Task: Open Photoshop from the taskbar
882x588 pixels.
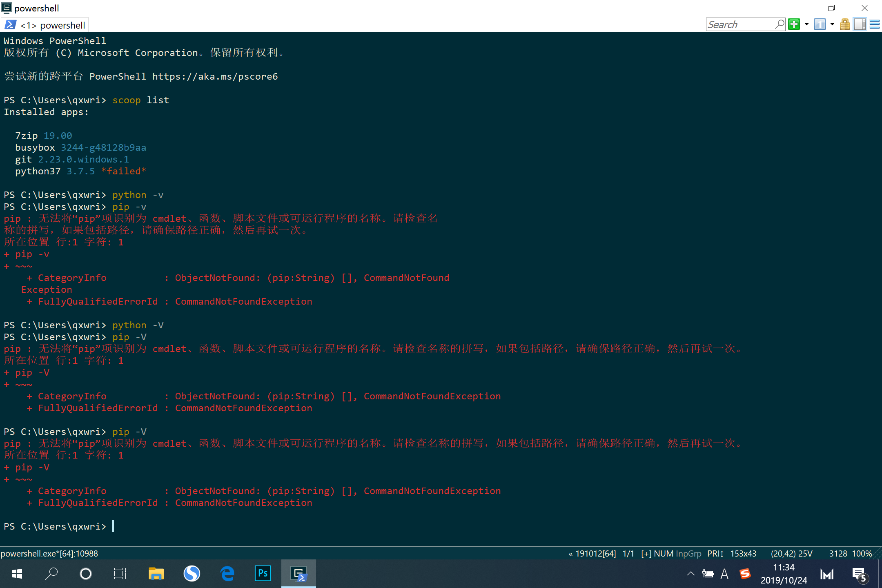Action: coord(263,574)
